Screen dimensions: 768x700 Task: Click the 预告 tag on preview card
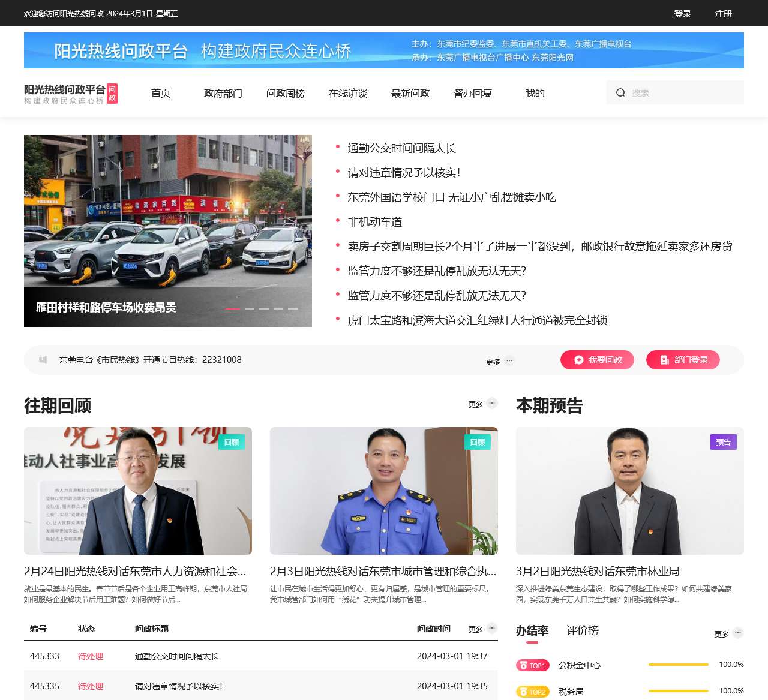pyautogui.click(x=724, y=442)
